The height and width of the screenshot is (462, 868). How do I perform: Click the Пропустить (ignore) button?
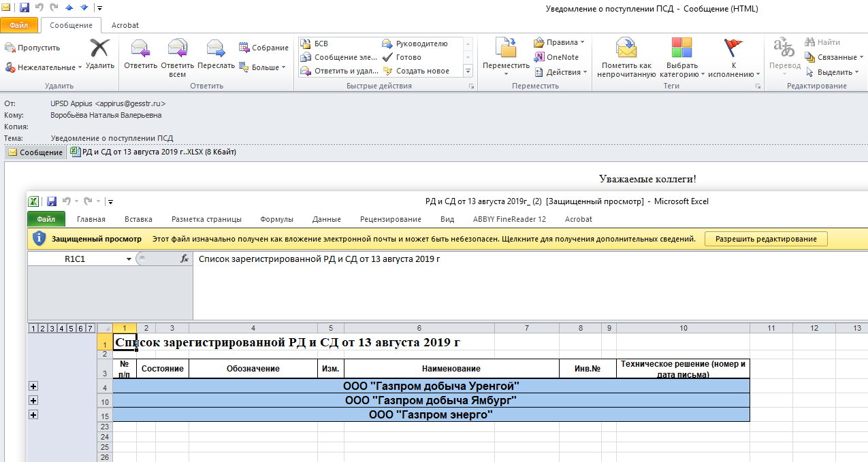tap(33, 48)
